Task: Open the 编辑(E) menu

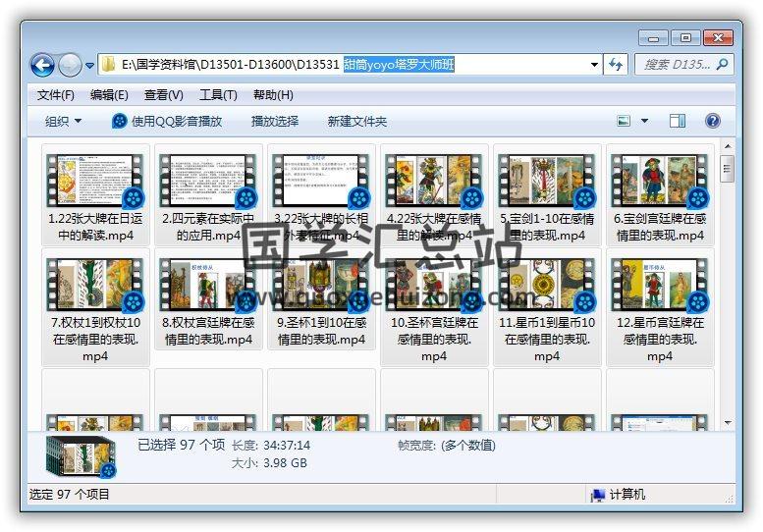Action: 109,95
